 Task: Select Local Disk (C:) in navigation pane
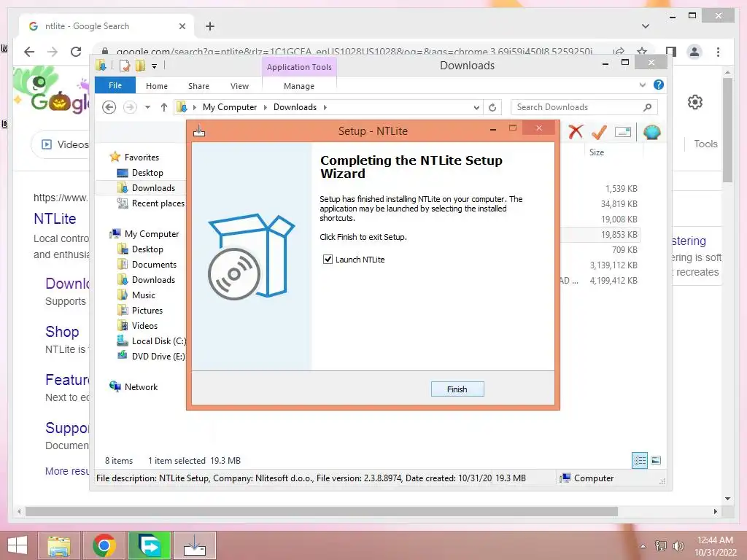pos(158,341)
